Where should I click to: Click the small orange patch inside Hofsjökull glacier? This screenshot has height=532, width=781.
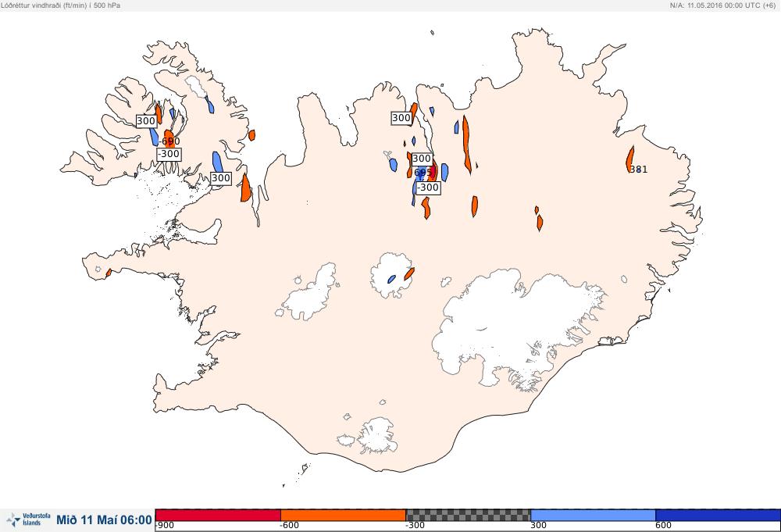(x=409, y=273)
